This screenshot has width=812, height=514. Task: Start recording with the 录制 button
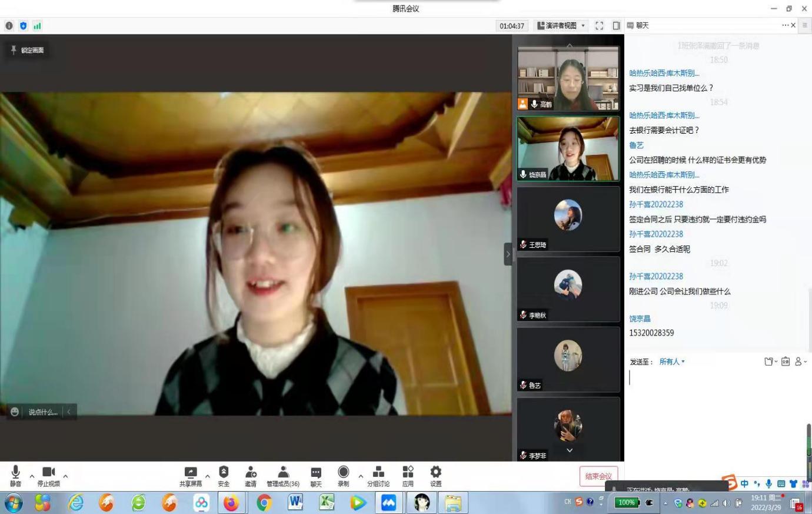344,476
